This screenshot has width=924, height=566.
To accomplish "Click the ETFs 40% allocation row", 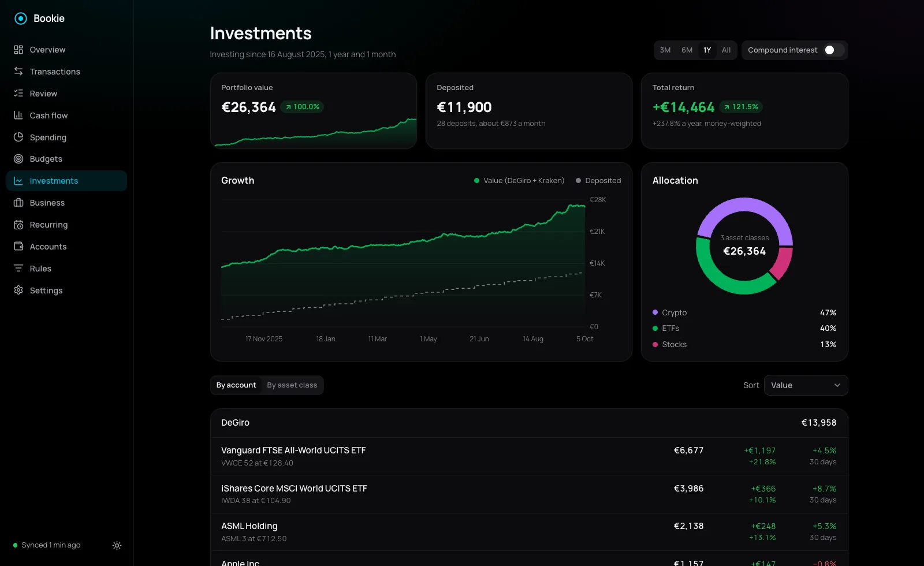I will tap(744, 328).
